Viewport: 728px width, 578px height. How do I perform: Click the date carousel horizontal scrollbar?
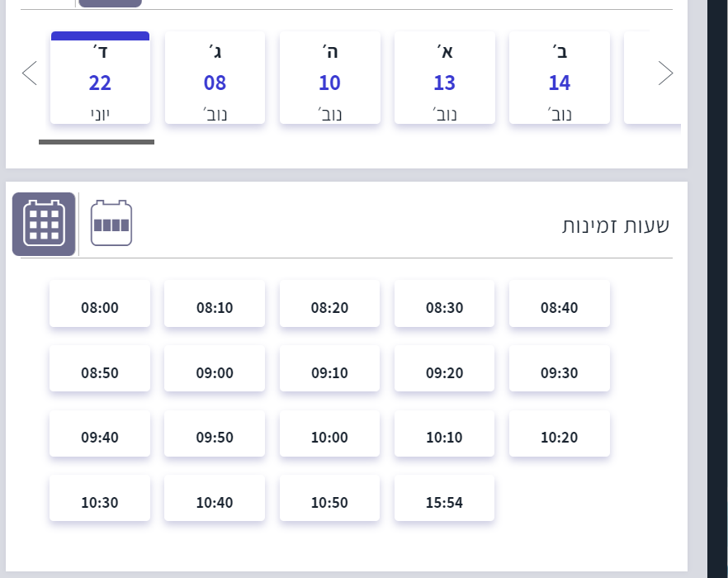click(97, 142)
